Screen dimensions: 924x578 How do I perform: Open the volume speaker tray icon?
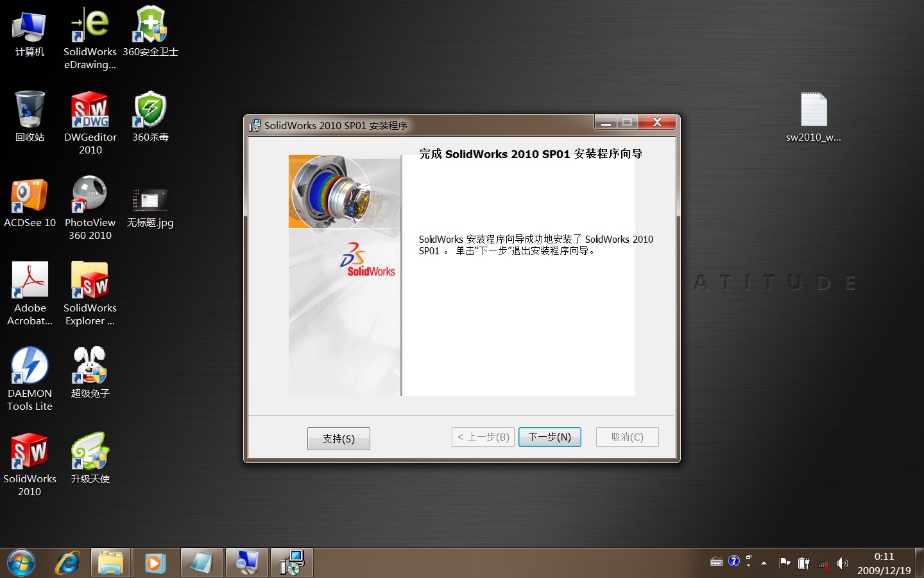843,563
